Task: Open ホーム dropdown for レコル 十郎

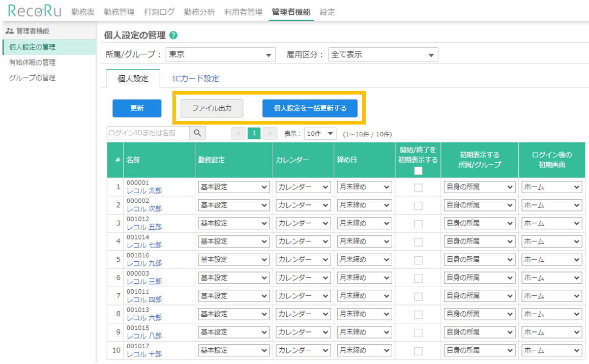Action: pyautogui.click(x=552, y=350)
